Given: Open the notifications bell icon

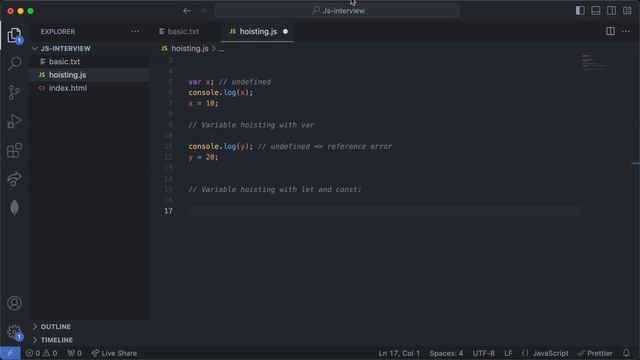Looking at the screenshot, I should [x=626, y=353].
